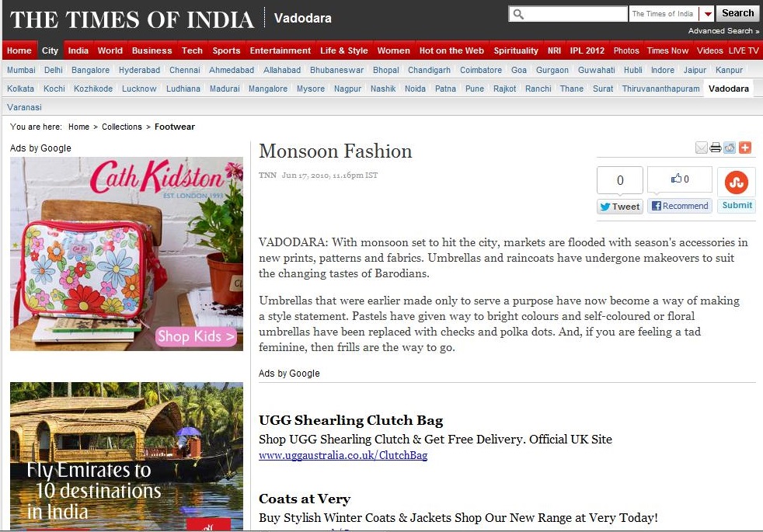Switch to the Ahmedabad city tab

(x=232, y=70)
